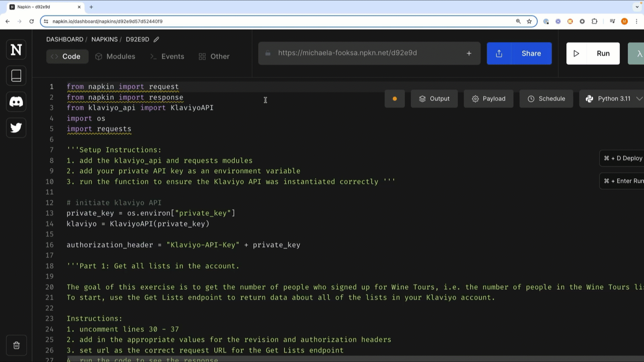Go back with the browser back arrow
Screen dimensions: 644x362
[x=8, y=21]
